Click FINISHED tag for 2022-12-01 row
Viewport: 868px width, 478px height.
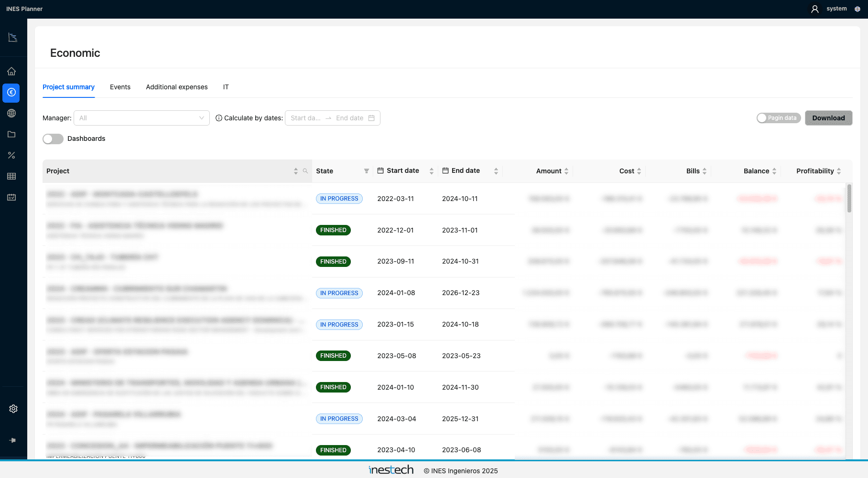(333, 230)
